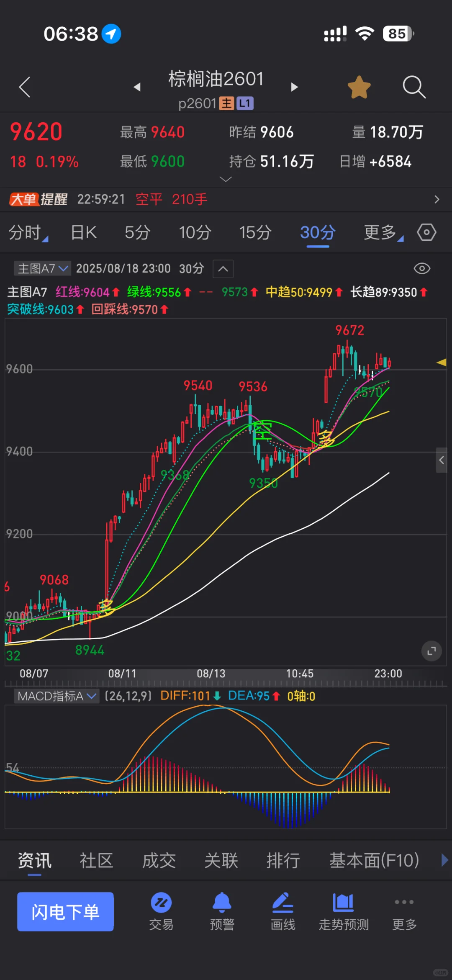Viewport: 452px width, 980px height.
Task: Open the 成交 tab
Action: [x=159, y=861]
